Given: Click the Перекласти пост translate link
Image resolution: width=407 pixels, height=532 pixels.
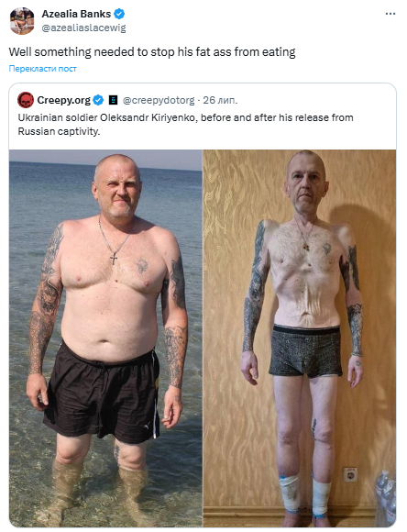Looking at the screenshot, I should (43, 69).
